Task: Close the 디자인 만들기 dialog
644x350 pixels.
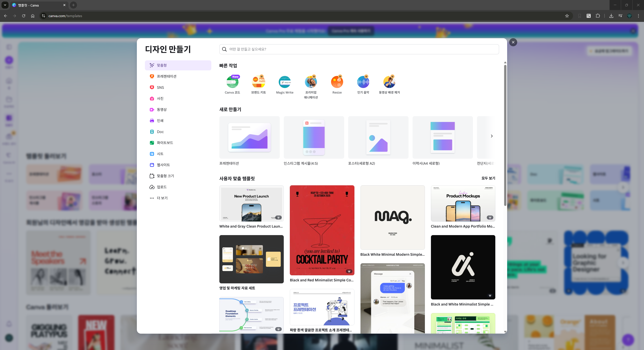Action: 513,42
